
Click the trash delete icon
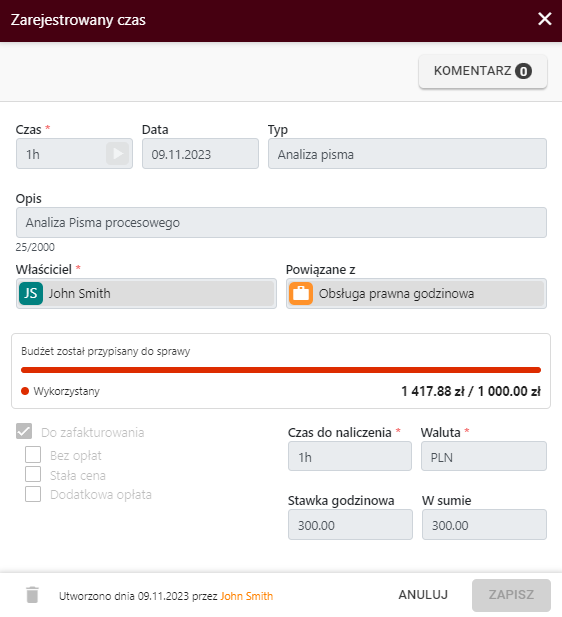(32, 595)
